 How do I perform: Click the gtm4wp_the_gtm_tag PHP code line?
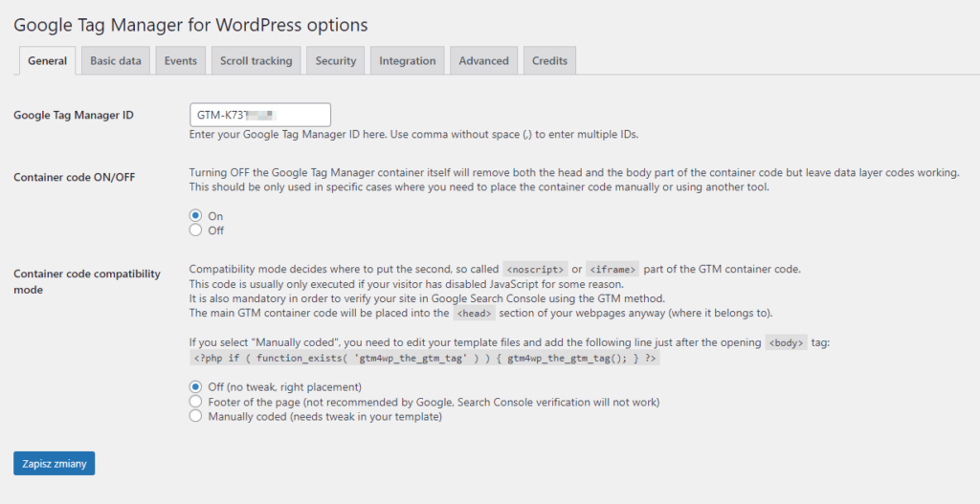(424, 359)
